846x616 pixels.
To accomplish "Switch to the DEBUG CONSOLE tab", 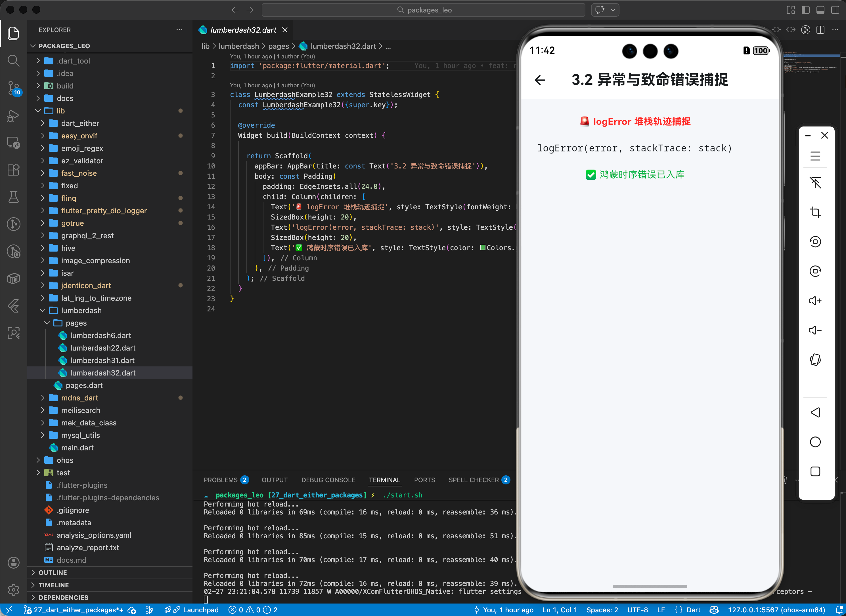I will coord(328,480).
